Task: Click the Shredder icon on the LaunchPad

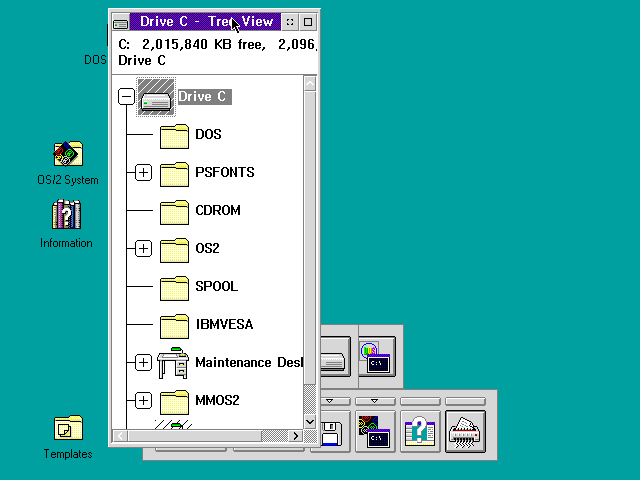Action: point(465,431)
